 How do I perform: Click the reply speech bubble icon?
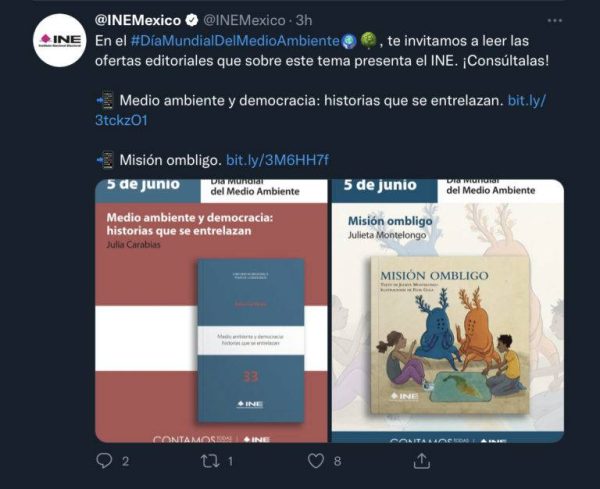click(x=104, y=461)
